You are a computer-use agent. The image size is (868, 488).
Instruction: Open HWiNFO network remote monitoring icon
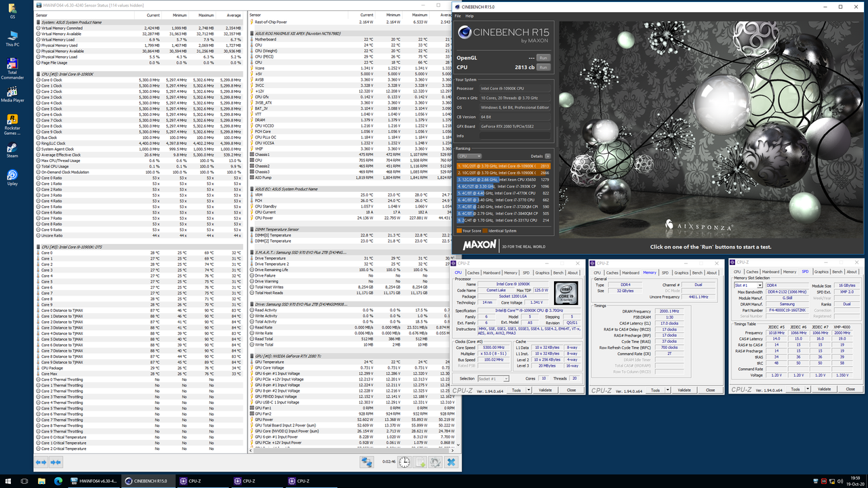pos(367,462)
